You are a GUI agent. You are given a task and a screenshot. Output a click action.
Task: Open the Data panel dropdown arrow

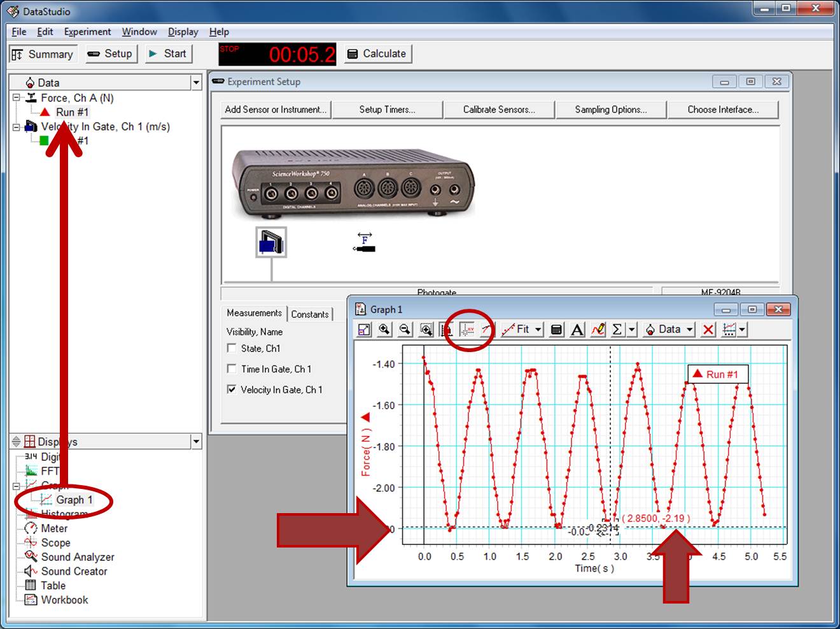click(196, 83)
